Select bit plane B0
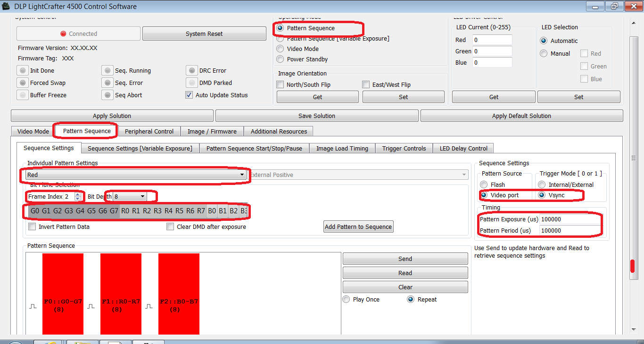This screenshot has height=344, width=644. pyautogui.click(x=212, y=211)
